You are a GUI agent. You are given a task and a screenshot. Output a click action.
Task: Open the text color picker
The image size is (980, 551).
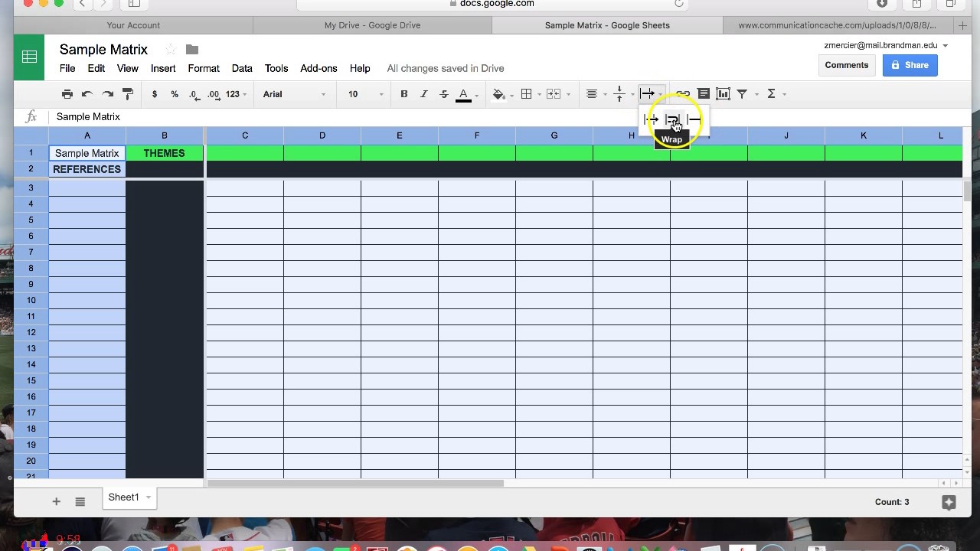click(x=464, y=94)
